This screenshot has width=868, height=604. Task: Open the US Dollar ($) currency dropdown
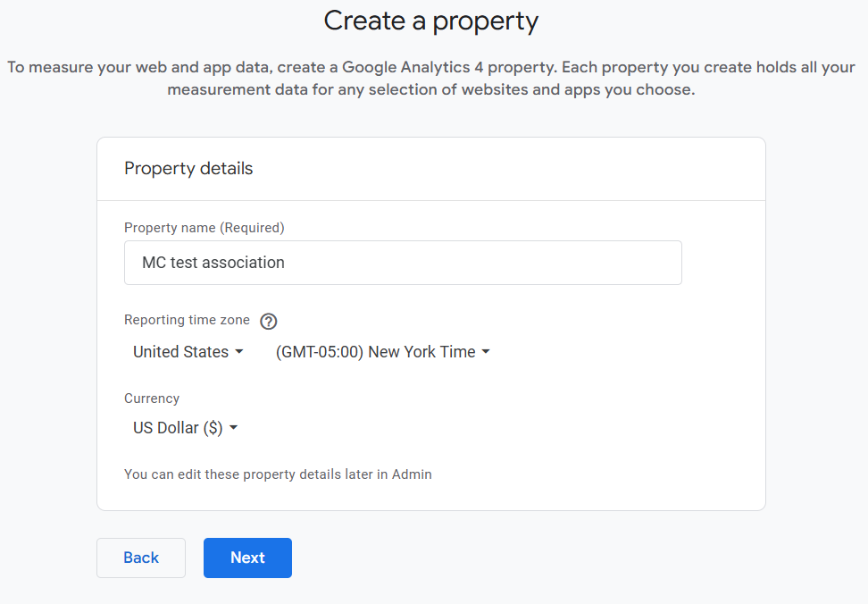pos(186,427)
